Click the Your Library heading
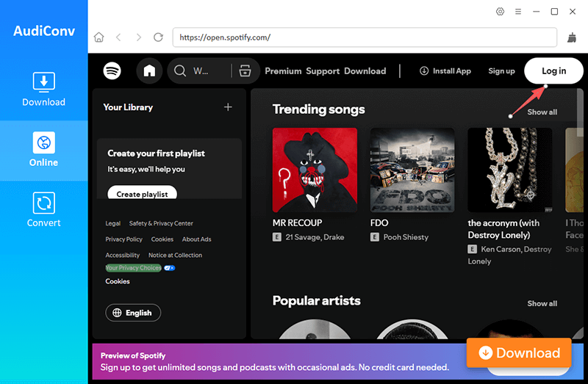The height and width of the screenshot is (384, 588). tap(128, 107)
